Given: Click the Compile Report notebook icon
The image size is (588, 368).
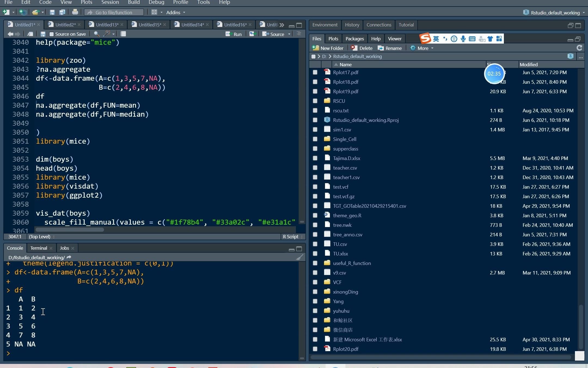Looking at the screenshot, I should pyautogui.click(x=123, y=34).
